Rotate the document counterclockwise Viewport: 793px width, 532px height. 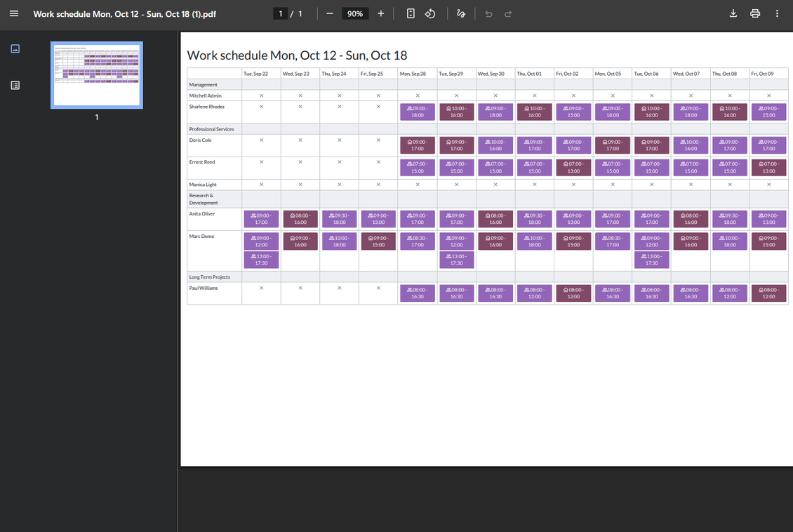coord(430,13)
